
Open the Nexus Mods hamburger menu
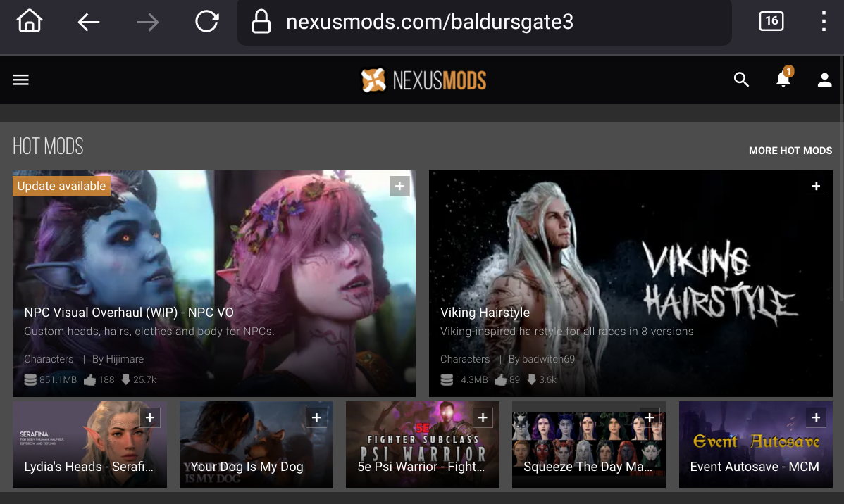pyautogui.click(x=21, y=80)
